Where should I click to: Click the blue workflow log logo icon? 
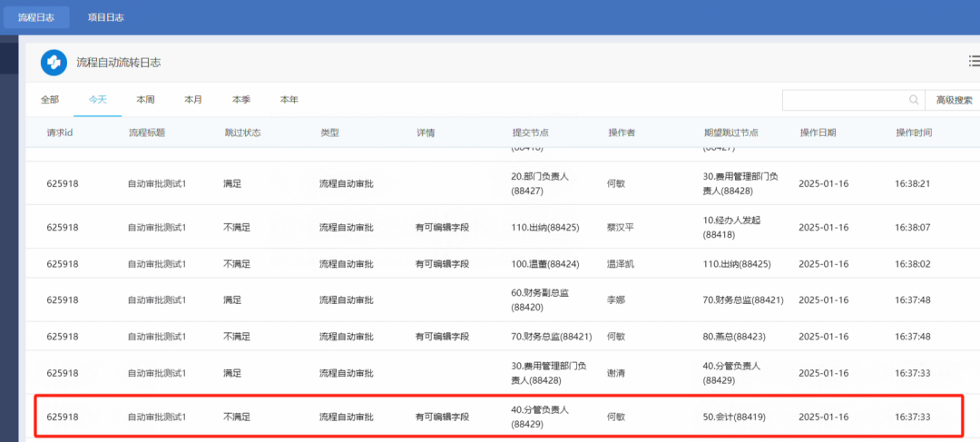(54, 63)
